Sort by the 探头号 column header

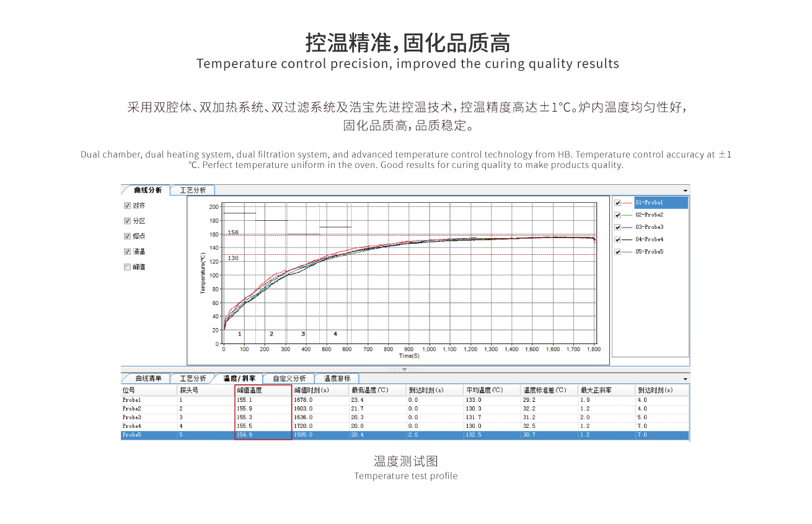point(206,391)
